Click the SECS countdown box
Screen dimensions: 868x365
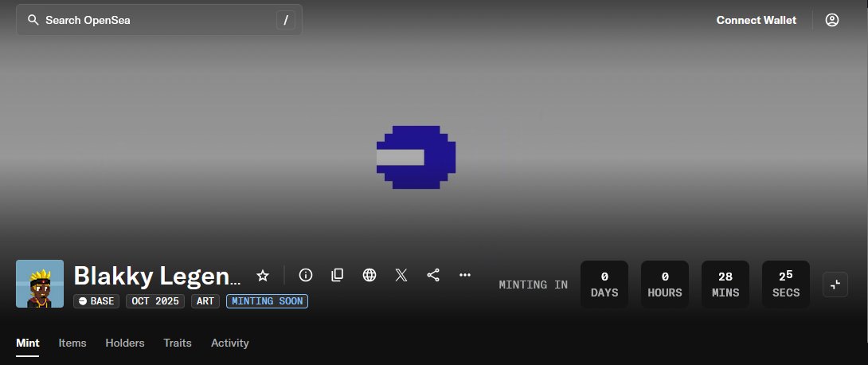coord(786,285)
